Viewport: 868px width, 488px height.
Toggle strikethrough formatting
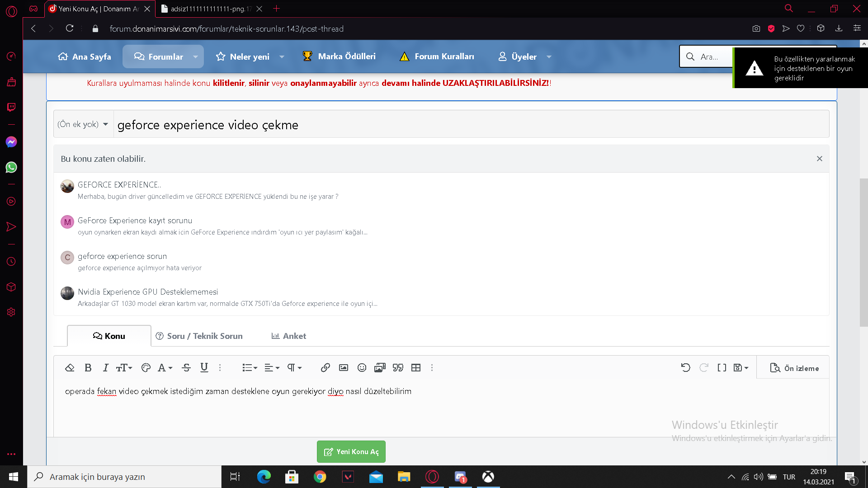pos(186,368)
